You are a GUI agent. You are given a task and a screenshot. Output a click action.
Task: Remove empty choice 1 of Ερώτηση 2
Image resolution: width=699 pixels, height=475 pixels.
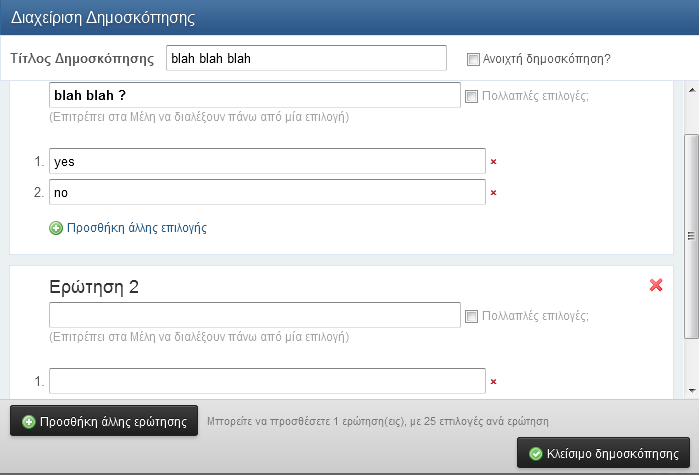(x=493, y=382)
